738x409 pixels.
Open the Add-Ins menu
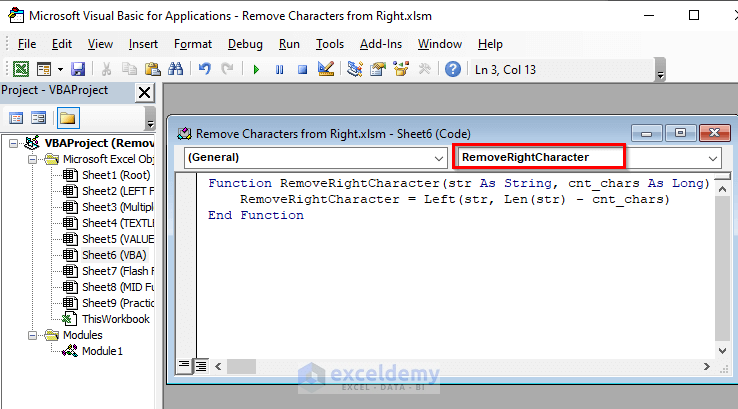click(381, 44)
